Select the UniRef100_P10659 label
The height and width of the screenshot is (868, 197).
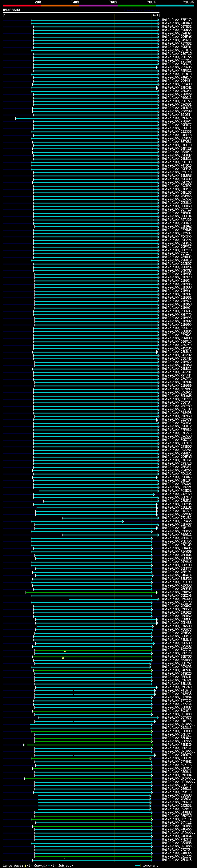tap(177, 551)
